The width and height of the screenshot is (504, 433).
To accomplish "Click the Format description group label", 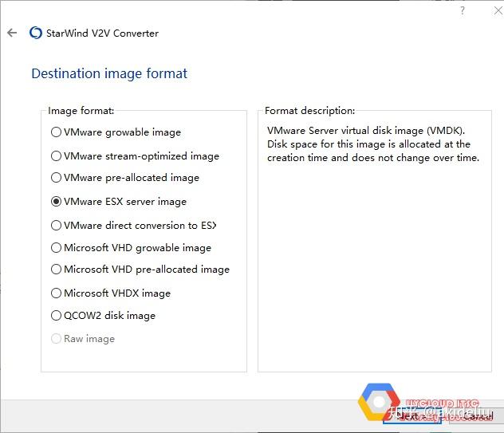I will [310, 111].
